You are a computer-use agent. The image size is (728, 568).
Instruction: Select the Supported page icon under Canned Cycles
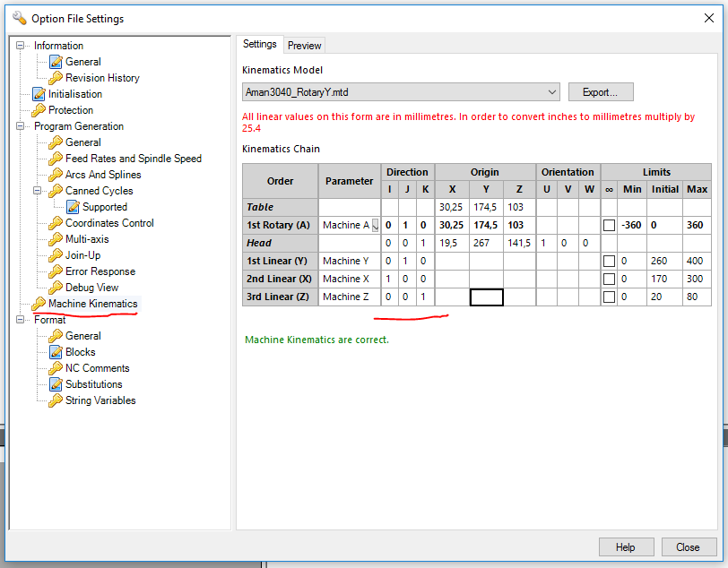(73, 207)
